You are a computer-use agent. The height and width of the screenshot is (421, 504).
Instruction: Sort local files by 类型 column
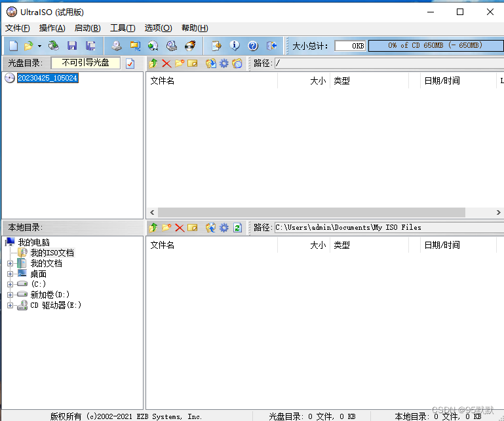[x=370, y=245]
